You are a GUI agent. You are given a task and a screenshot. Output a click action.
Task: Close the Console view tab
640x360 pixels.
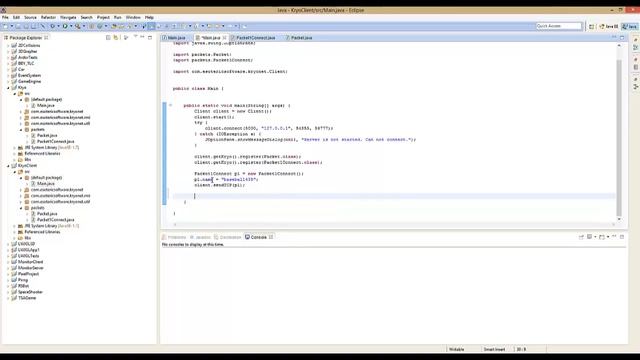(271, 237)
